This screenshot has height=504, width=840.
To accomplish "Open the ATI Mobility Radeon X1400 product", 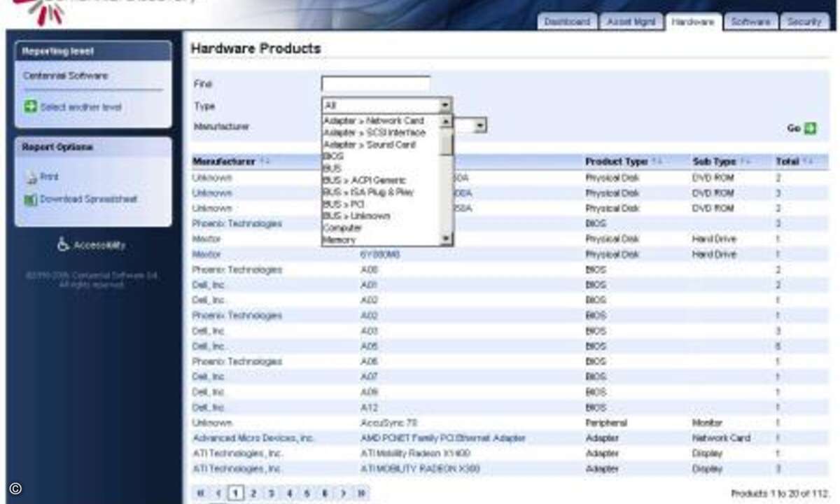I will (415, 454).
